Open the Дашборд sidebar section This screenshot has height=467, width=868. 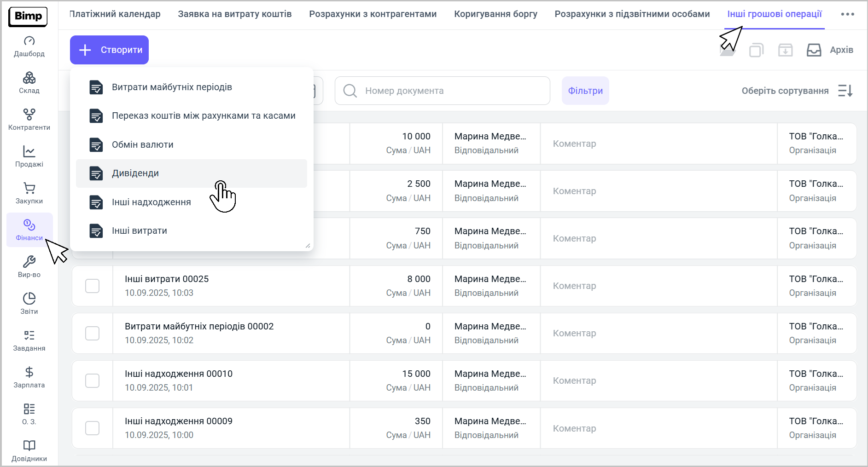pos(29,46)
